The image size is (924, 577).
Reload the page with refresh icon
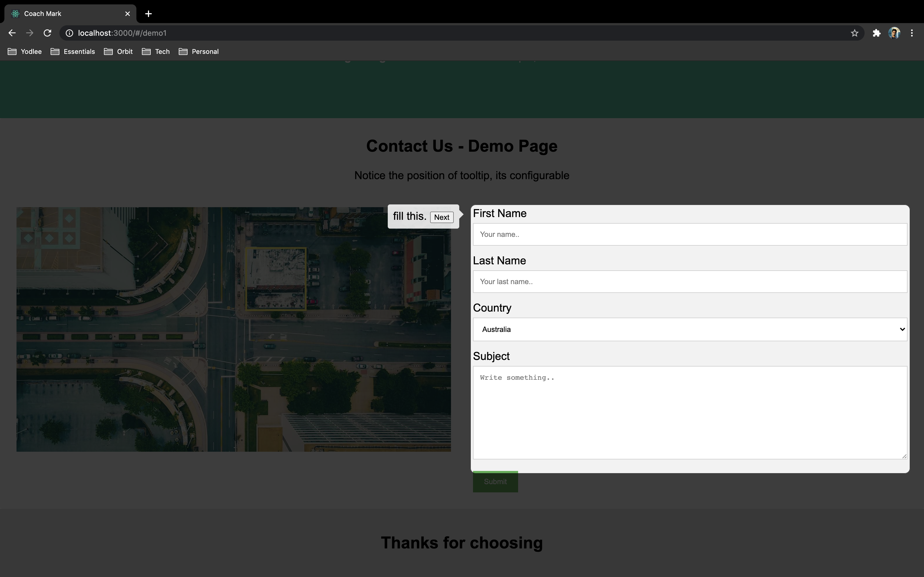pos(47,33)
